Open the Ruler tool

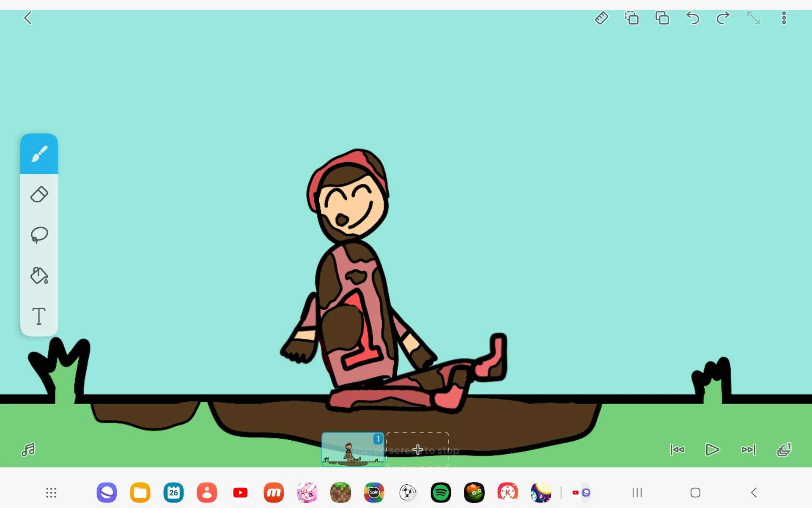coord(601,18)
